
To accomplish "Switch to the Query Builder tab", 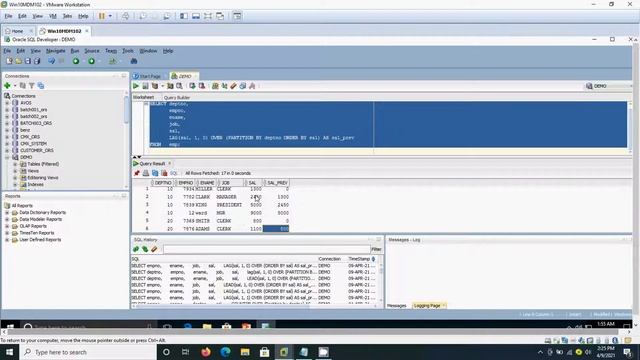I will (177, 98).
